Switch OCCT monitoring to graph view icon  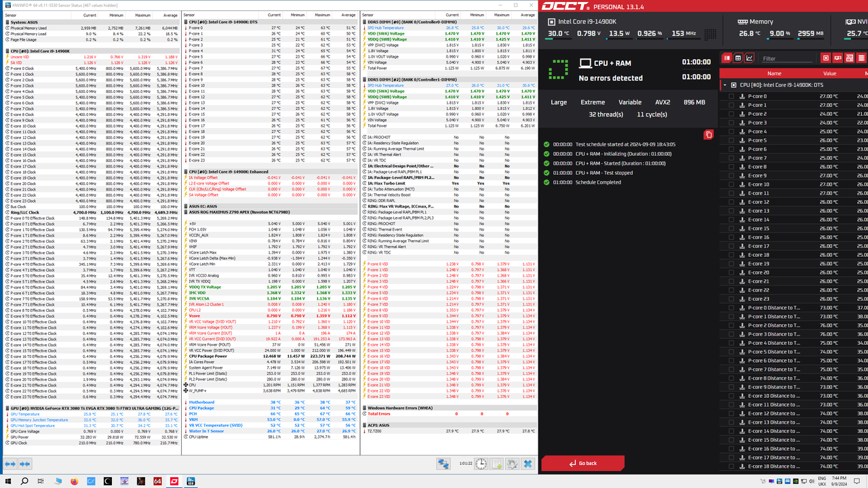[749, 58]
